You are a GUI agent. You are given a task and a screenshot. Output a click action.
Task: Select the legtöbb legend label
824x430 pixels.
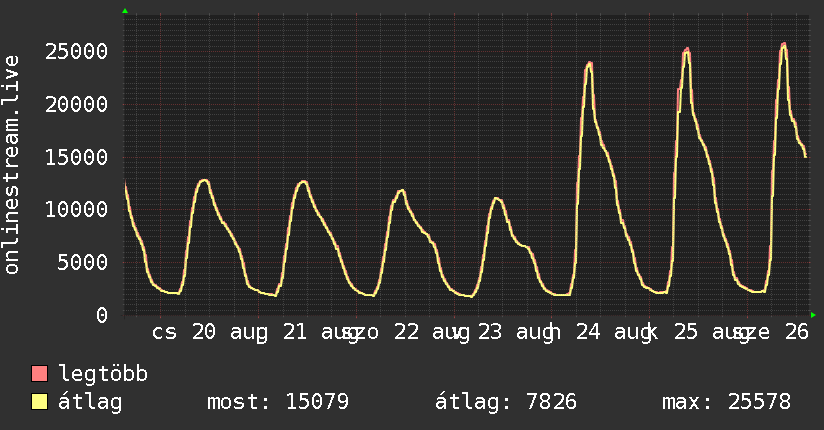(103, 373)
